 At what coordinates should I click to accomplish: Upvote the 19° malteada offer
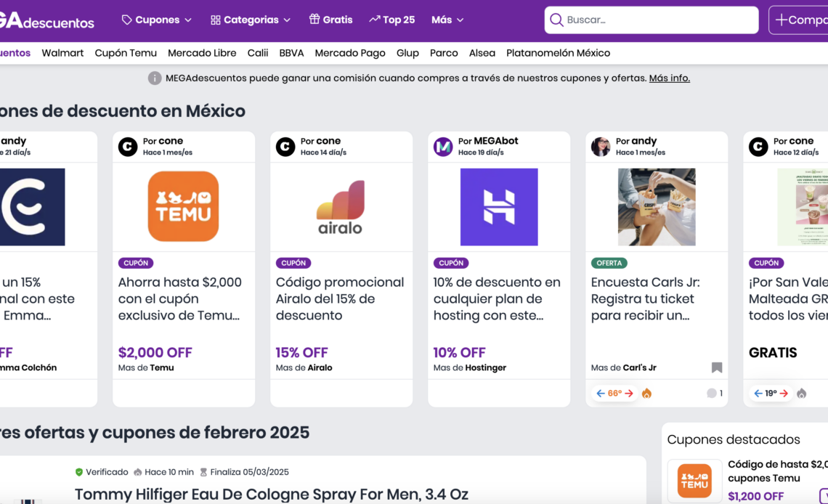point(784,393)
